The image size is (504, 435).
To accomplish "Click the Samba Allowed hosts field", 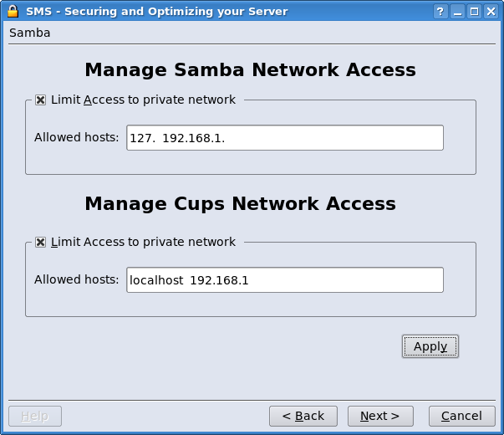I will click(285, 138).
